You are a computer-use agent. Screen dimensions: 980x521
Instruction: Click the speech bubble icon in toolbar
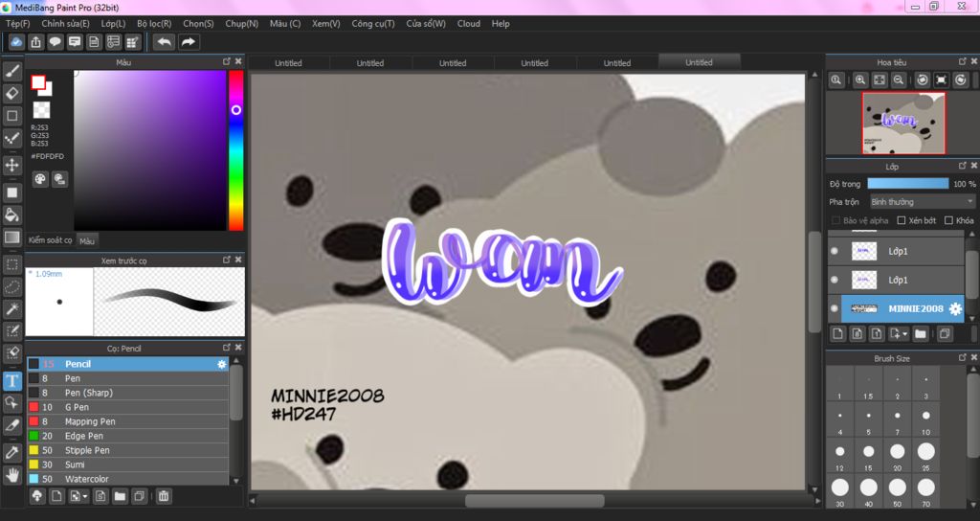pos(55,42)
